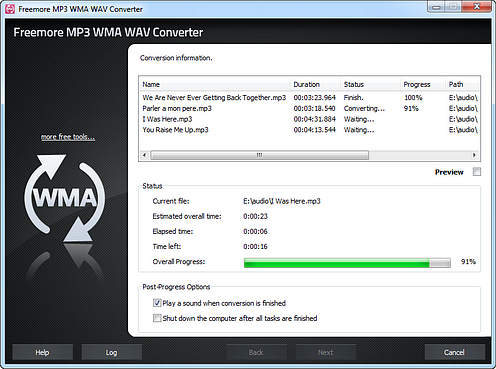The width and height of the screenshot is (496, 369).
Task: Click the elapsed time value 0:00:06
Action: (x=255, y=231)
